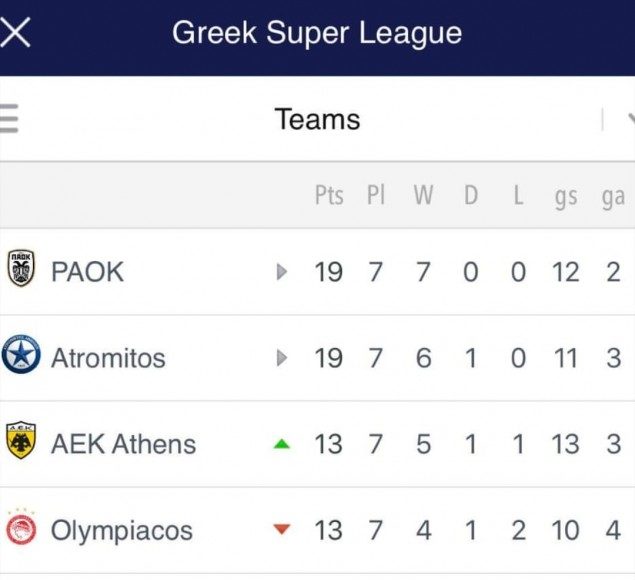Select the Teams tab heading
The width and height of the screenshot is (635, 580).
pyautogui.click(x=317, y=120)
